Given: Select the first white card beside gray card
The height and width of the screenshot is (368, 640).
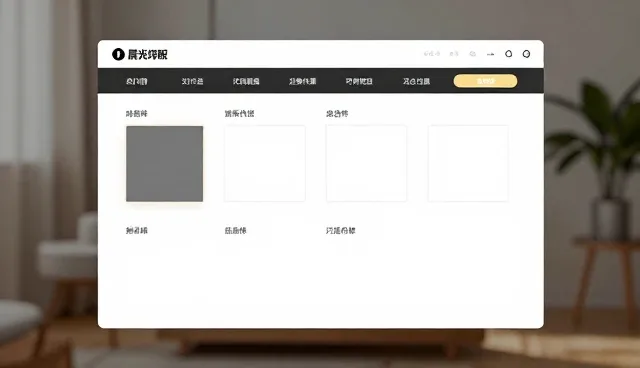Looking at the screenshot, I should pos(265,163).
